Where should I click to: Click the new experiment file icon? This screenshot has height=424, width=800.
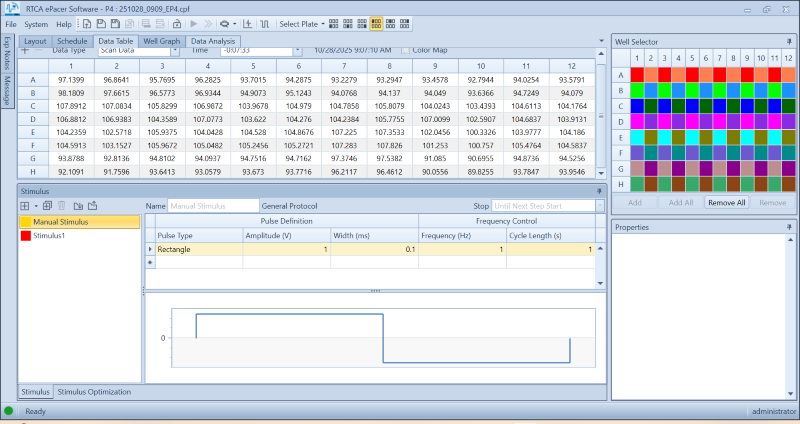(x=88, y=23)
